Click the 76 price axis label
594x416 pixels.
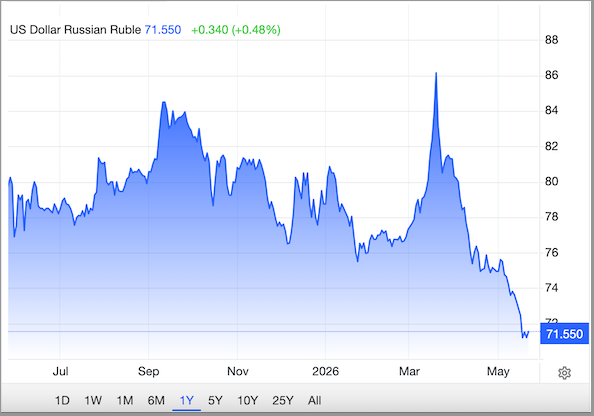552,252
